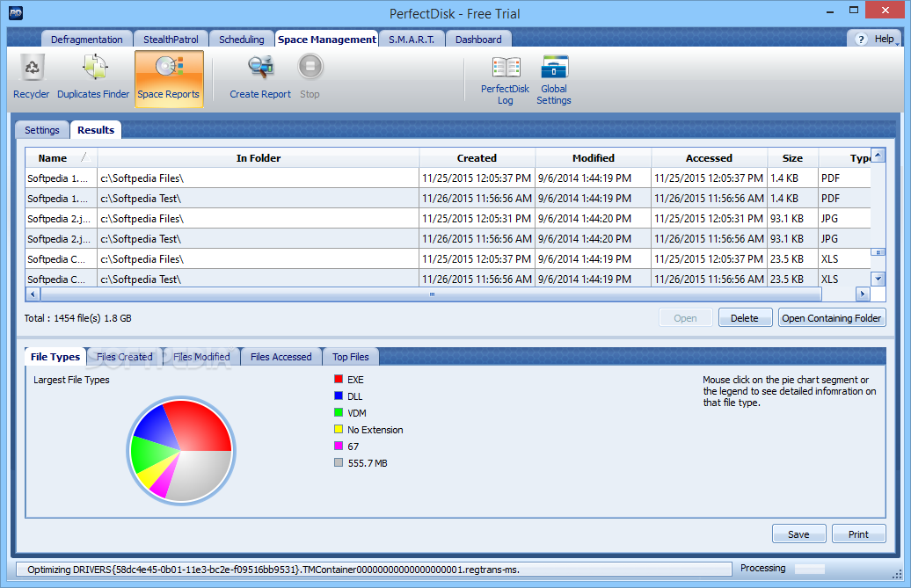Select the 'Softpedia 1....' row in c:\Softpedia Files\
The height and width of the screenshot is (588, 911).
click(448, 178)
